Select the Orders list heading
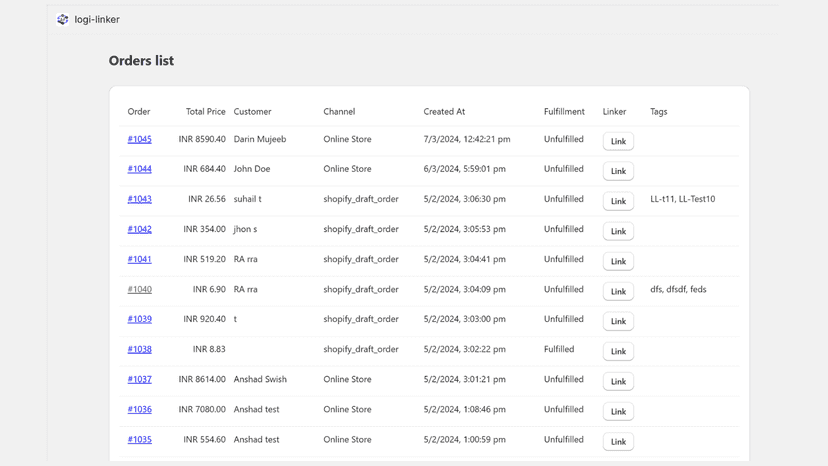The width and height of the screenshot is (828, 466). [x=141, y=61]
